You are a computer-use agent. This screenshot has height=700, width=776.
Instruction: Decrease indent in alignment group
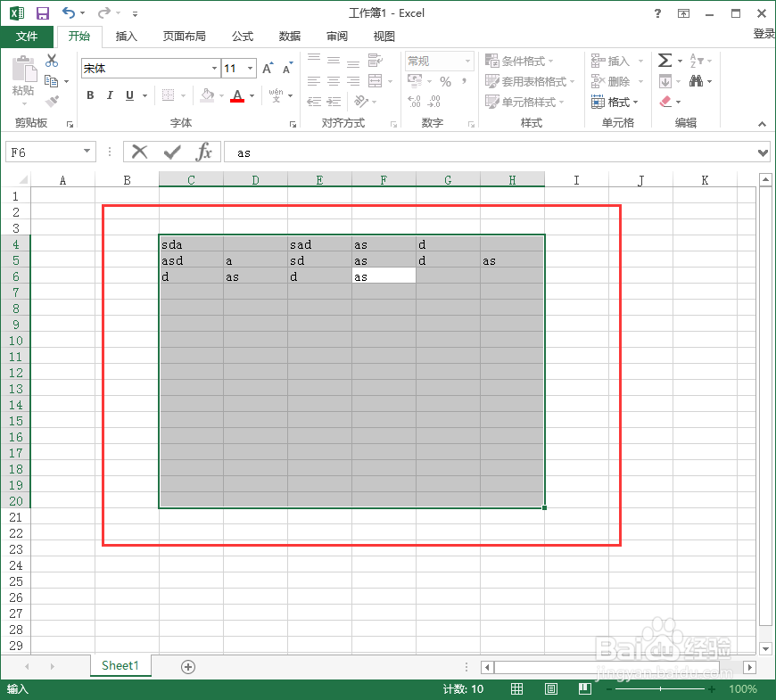(314, 102)
